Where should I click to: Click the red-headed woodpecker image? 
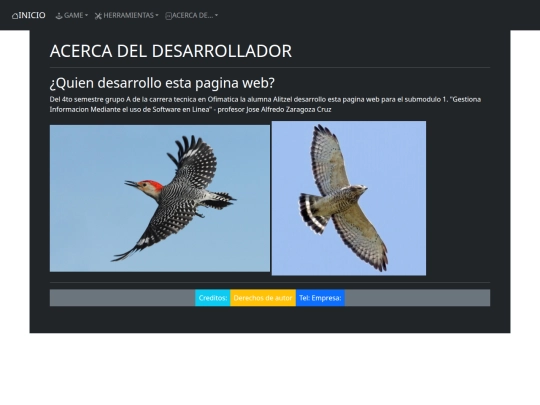[160, 198]
